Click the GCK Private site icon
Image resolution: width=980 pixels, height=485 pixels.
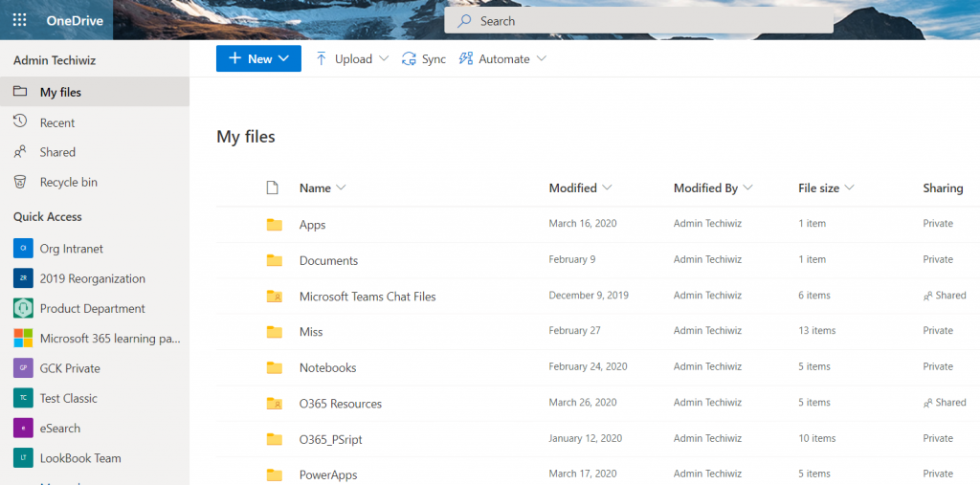pos(23,368)
